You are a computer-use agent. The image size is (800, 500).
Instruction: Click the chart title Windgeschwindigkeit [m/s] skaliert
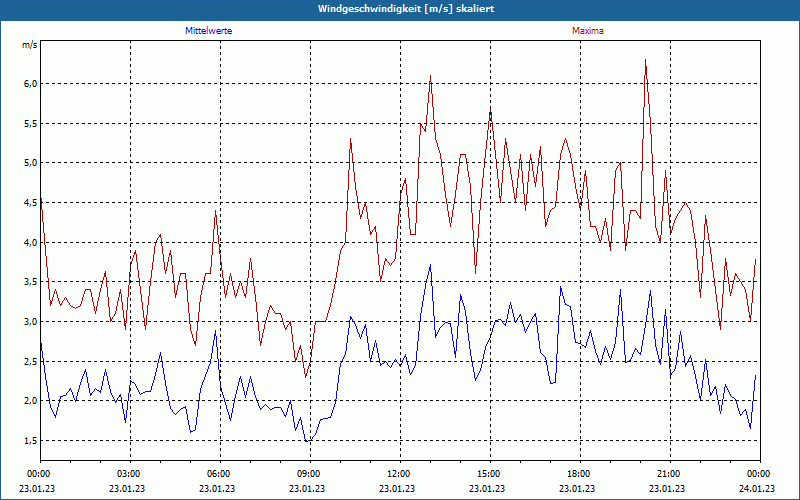pos(406,9)
